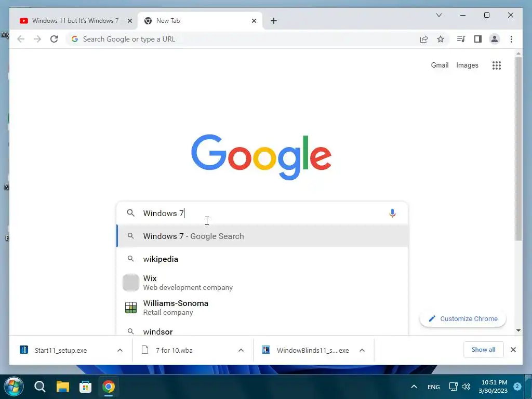
Task: Click the Google logo
Action: coord(261,157)
